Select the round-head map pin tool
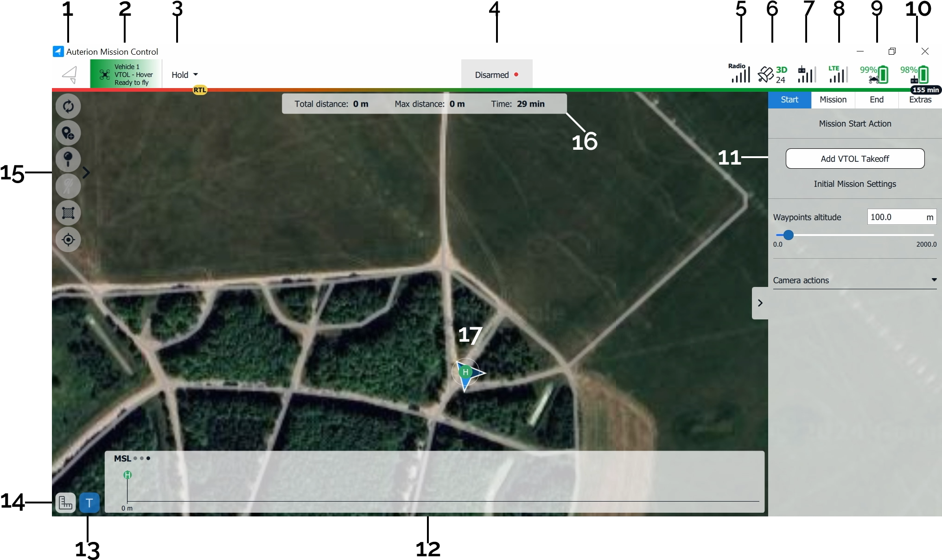 click(x=68, y=159)
